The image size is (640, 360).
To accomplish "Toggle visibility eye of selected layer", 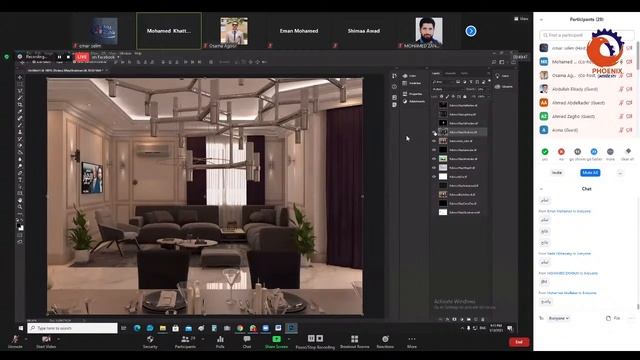I will [434, 132].
